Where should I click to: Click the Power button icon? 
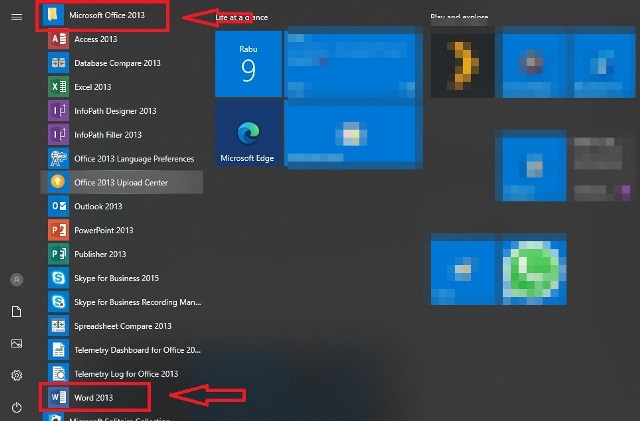17,407
